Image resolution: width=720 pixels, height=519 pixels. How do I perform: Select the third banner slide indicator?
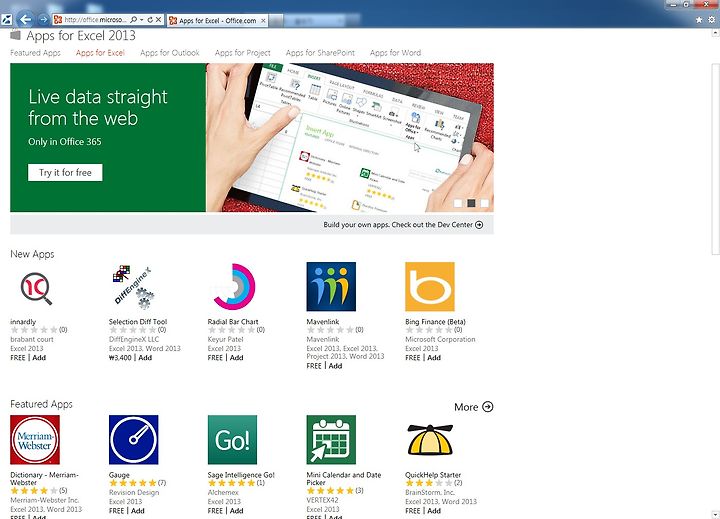tap(484, 203)
